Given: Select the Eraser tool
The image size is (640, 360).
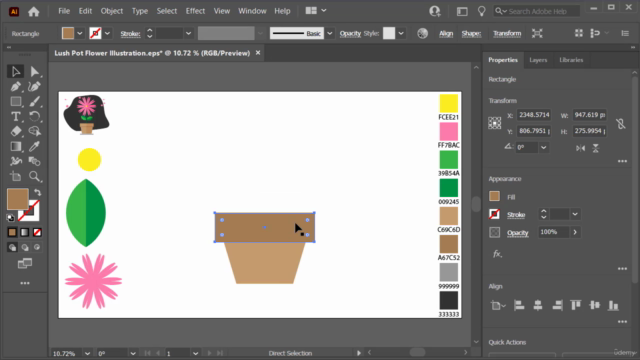Looking at the screenshot, I should (x=16, y=131).
